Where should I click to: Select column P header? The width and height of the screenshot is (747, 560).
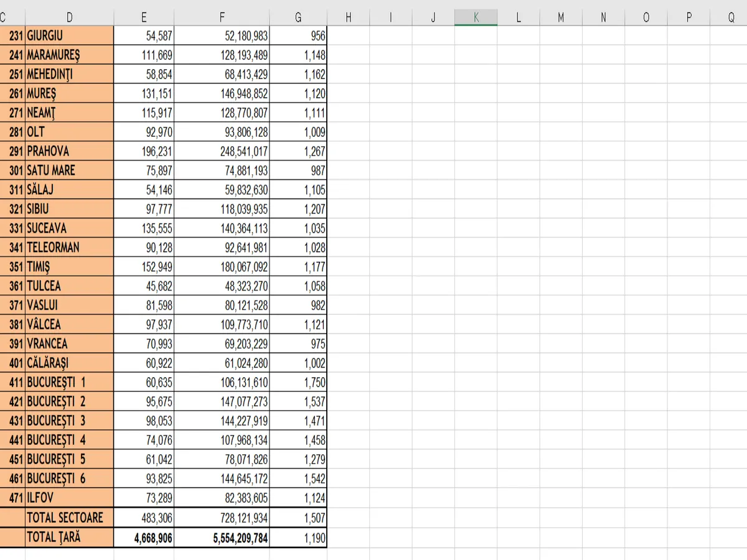pos(688,18)
